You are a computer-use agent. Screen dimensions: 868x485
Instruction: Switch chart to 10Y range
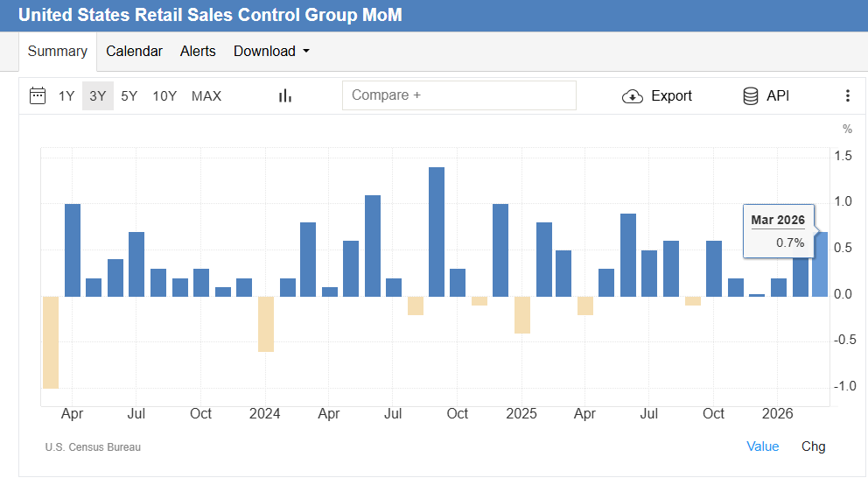click(164, 96)
